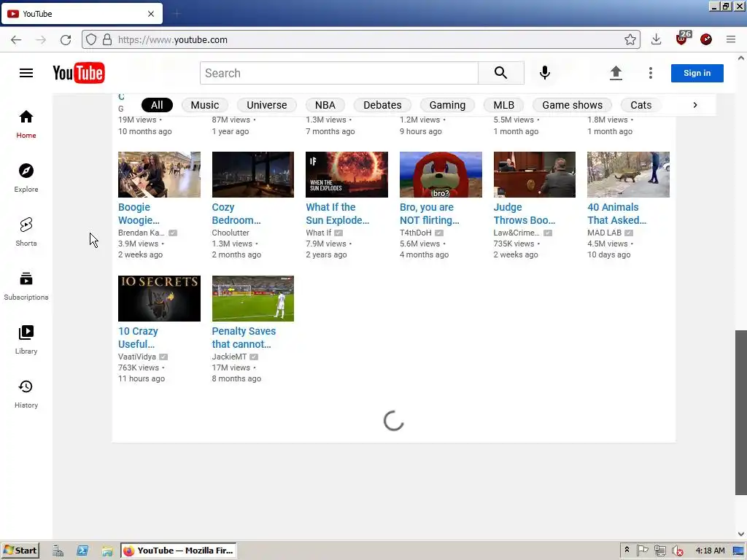Click 'Boogie Woogie...' video title
The height and width of the screenshot is (560, 747).
(139, 214)
